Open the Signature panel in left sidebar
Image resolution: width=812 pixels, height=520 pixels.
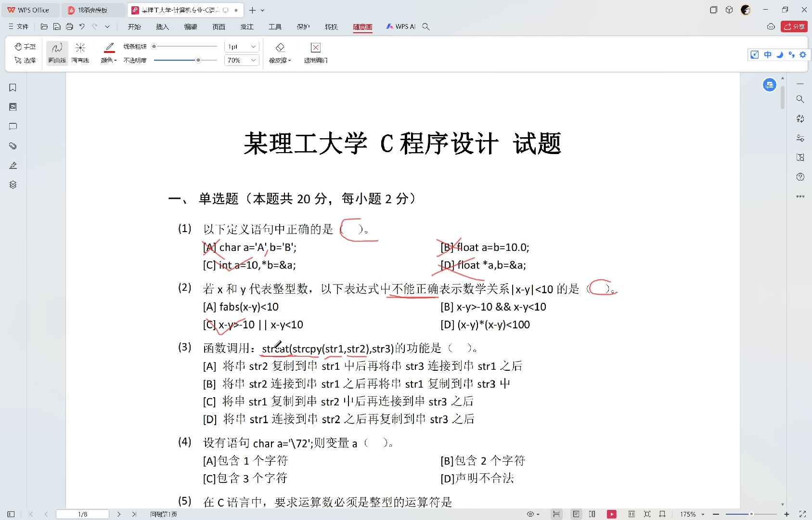pos(13,165)
